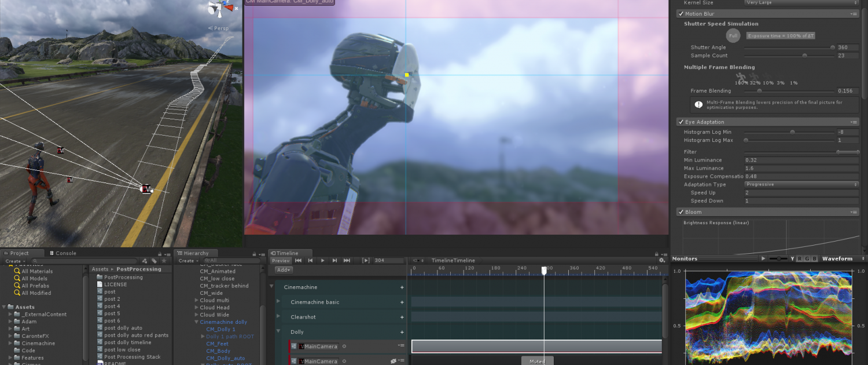Image resolution: width=868 pixels, height=365 pixels.
Task: Add track to Dolly group
Action: click(x=402, y=333)
